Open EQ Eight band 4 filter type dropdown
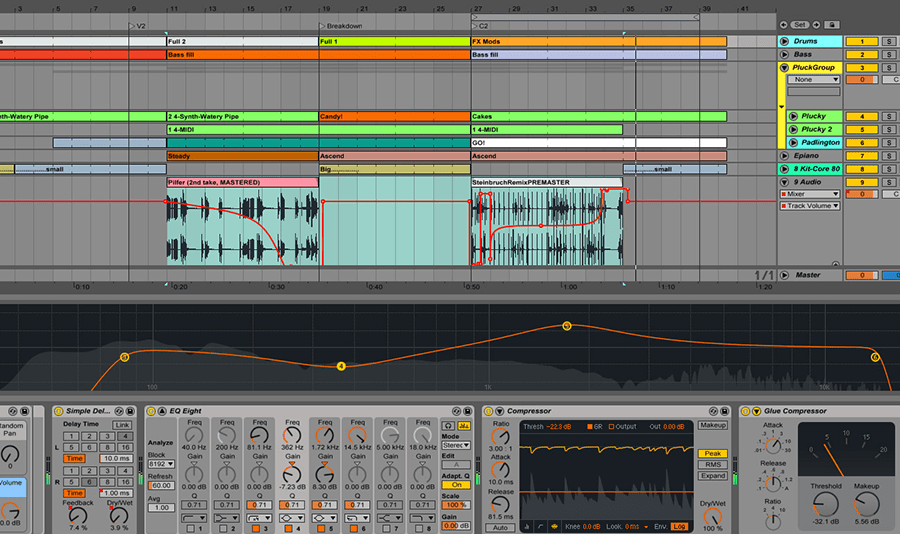Viewport: 900px width, 534px height. [292, 518]
